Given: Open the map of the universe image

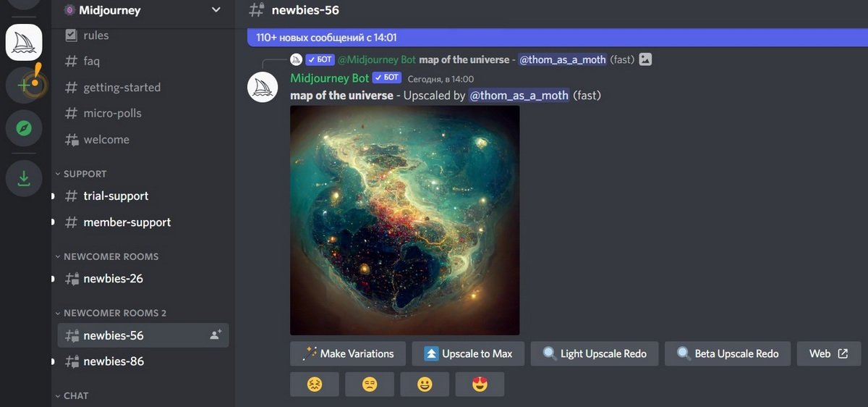Looking at the screenshot, I should point(404,220).
